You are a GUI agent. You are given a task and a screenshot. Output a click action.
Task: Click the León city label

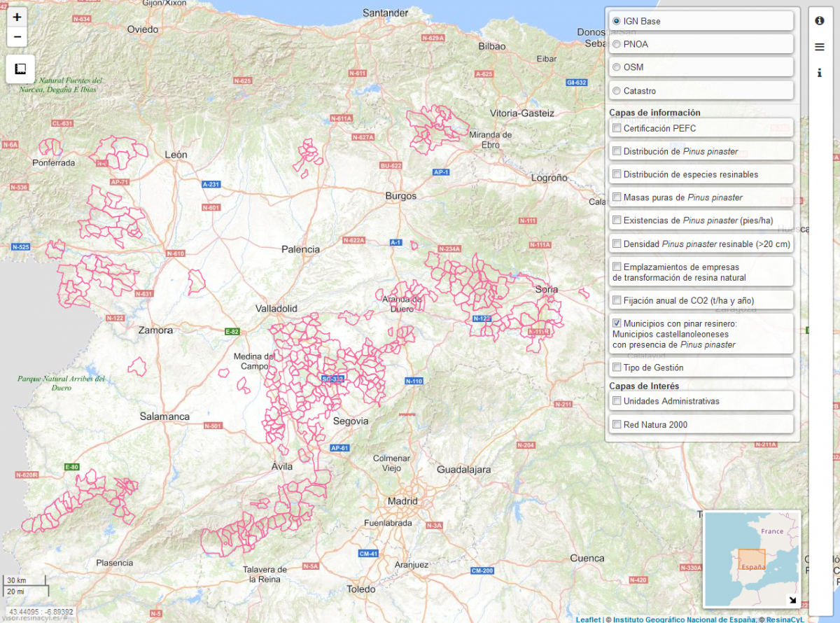[176, 154]
